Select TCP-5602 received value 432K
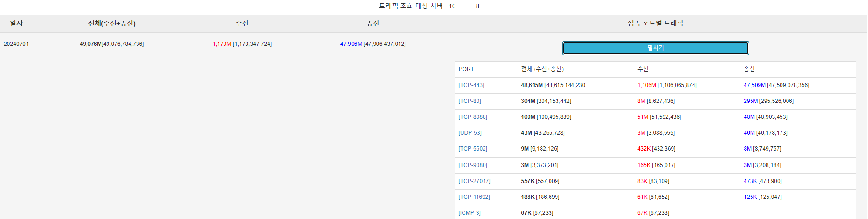This screenshot has height=219, width=868. [x=644, y=149]
